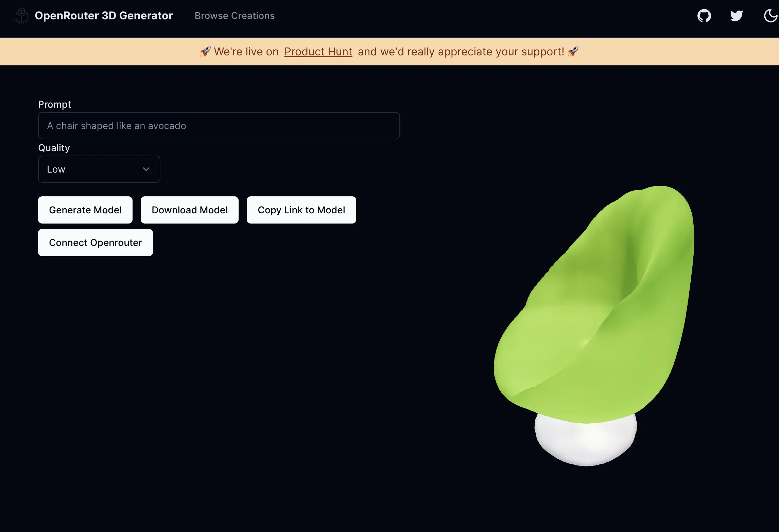Click the Generate Model button
Viewport: 779px width, 532px height.
pos(85,210)
